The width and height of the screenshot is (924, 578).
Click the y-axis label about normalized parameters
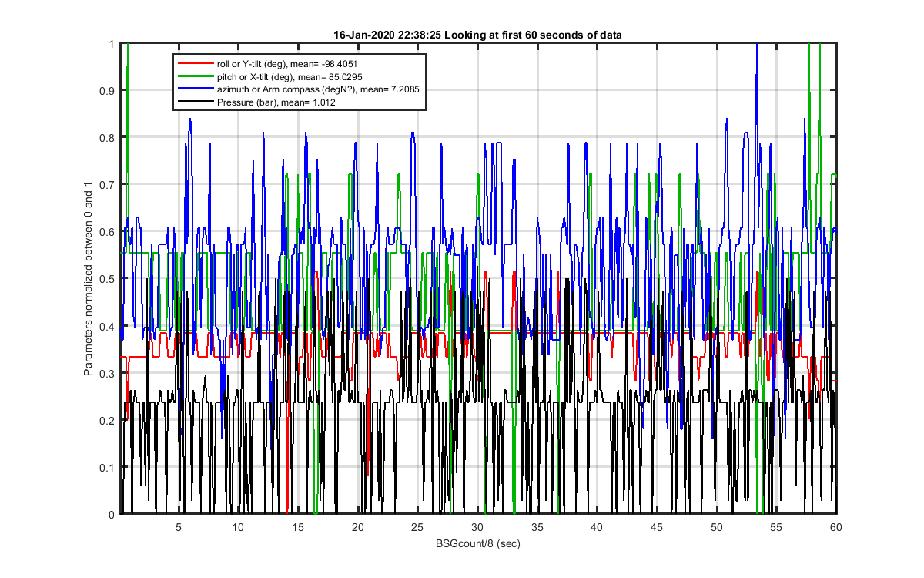[x=89, y=279]
